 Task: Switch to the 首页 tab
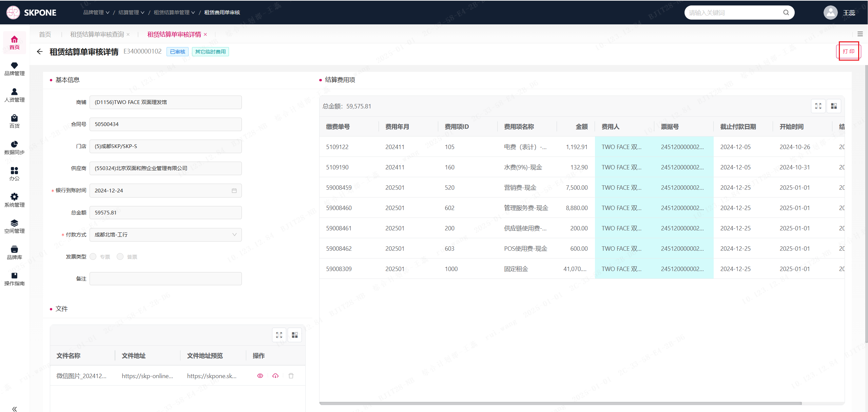(45, 34)
